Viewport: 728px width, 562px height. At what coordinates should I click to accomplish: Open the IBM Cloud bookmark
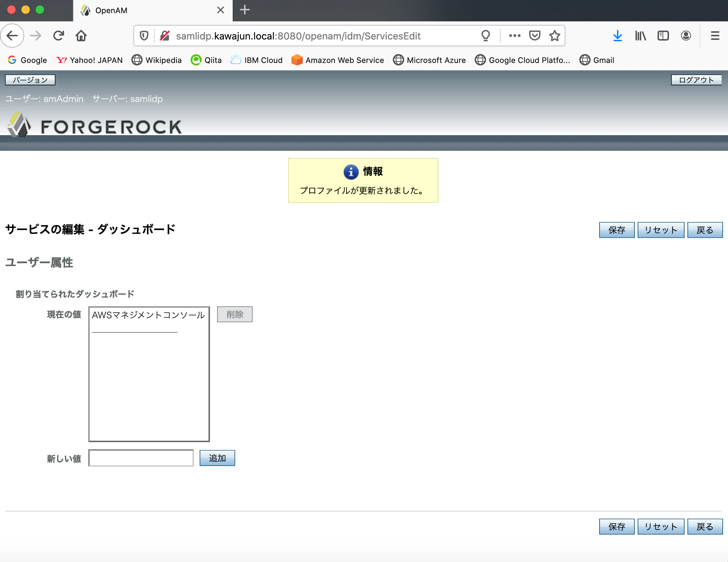click(x=256, y=60)
